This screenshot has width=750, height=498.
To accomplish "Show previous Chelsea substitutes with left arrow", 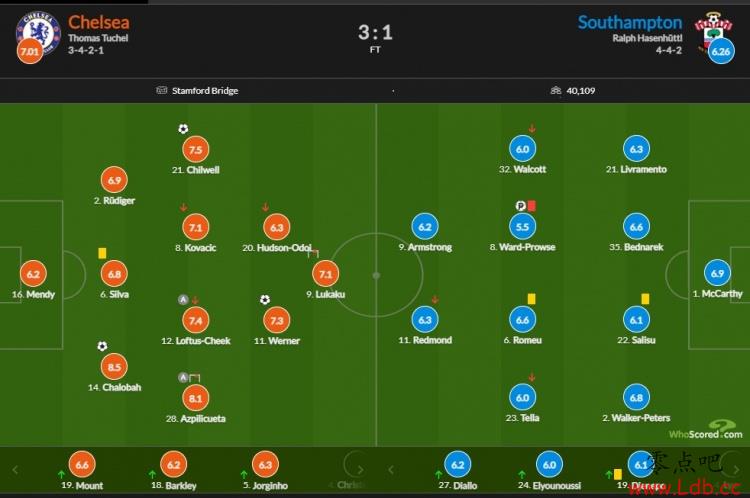I will coord(15,470).
